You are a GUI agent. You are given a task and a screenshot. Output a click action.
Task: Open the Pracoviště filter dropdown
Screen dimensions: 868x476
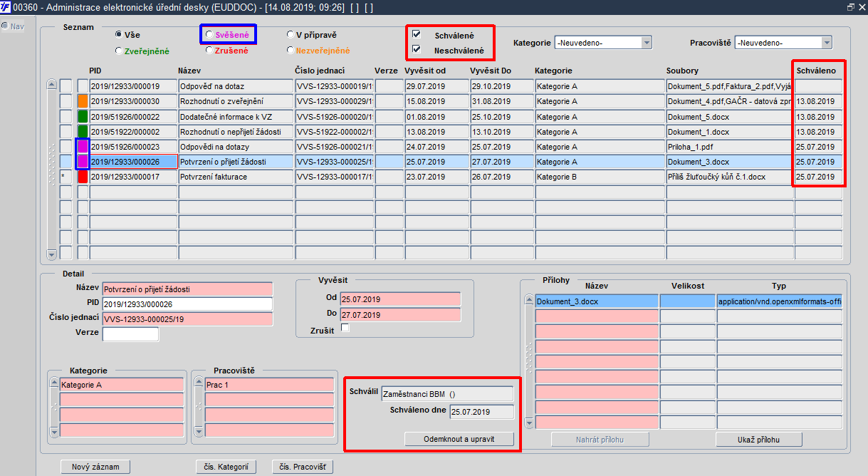tap(827, 43)
